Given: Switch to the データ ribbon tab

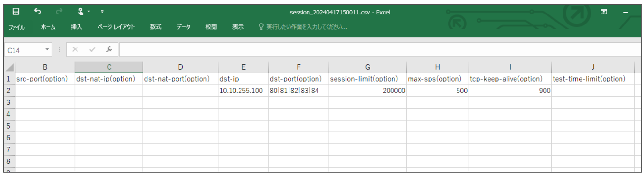Looking at the screenshot, I should tap(184, 27).
